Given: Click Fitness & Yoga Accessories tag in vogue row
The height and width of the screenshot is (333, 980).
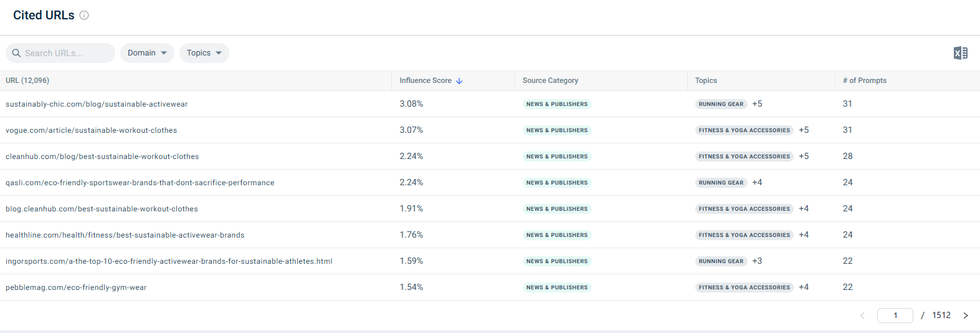Looking at the screenshot, I should point(744,130).
